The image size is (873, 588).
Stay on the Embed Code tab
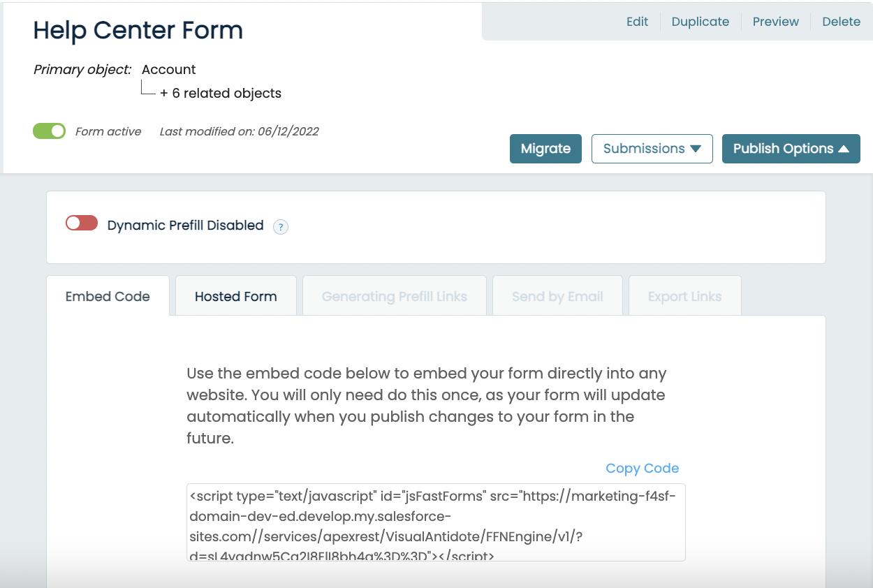107,296
